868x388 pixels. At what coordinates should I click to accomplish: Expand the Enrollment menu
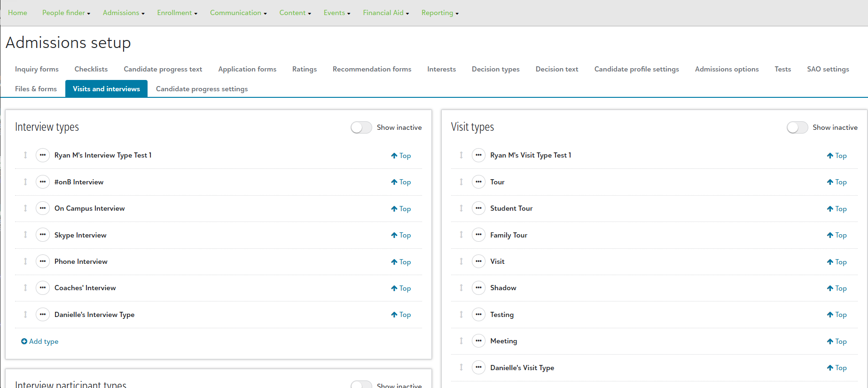[177, 13]
